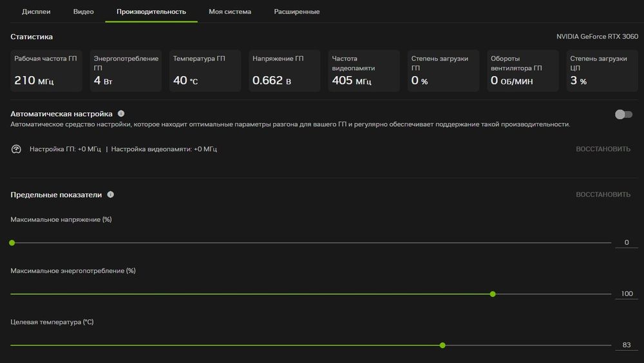Screen dimensions: 644x363
Task: Click the Статистика heading
Action: pos(32,37)
